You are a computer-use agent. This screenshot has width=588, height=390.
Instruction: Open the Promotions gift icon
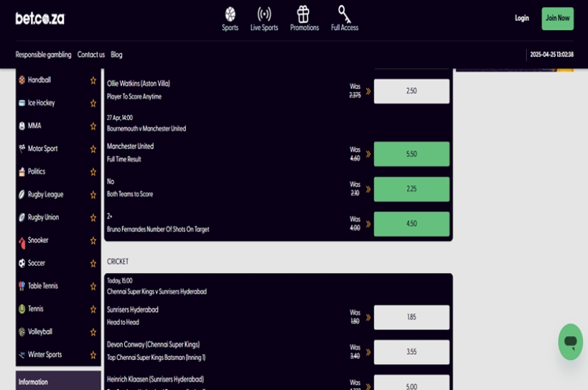pos(303,14)
